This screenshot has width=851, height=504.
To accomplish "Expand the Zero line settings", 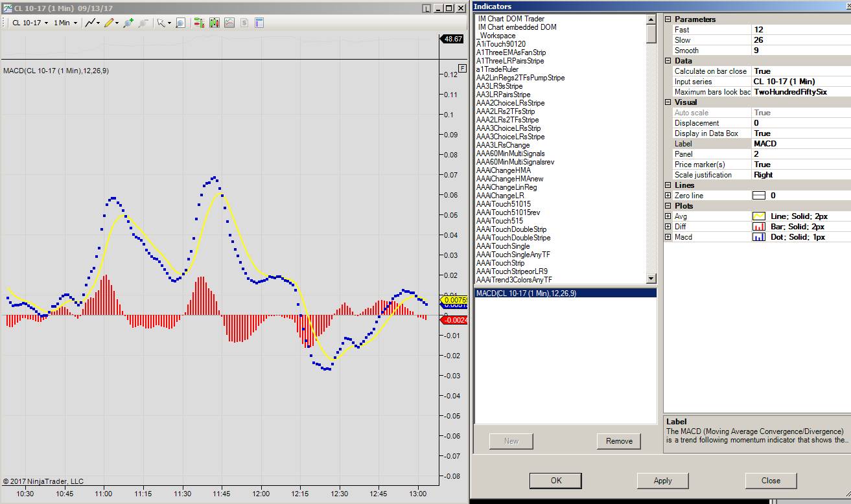I will coord(668,196).
